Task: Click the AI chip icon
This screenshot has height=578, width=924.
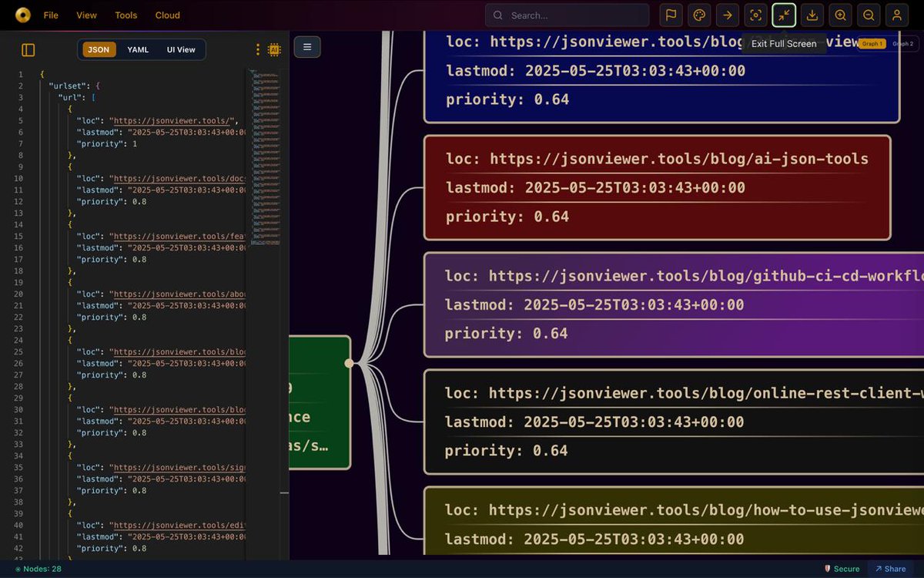Action: [274, 49]
